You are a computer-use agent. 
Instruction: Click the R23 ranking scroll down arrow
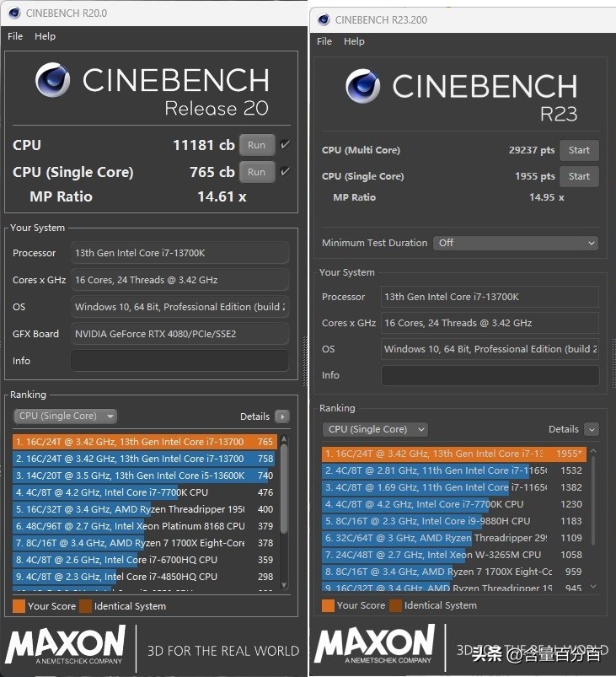(593, 586)
